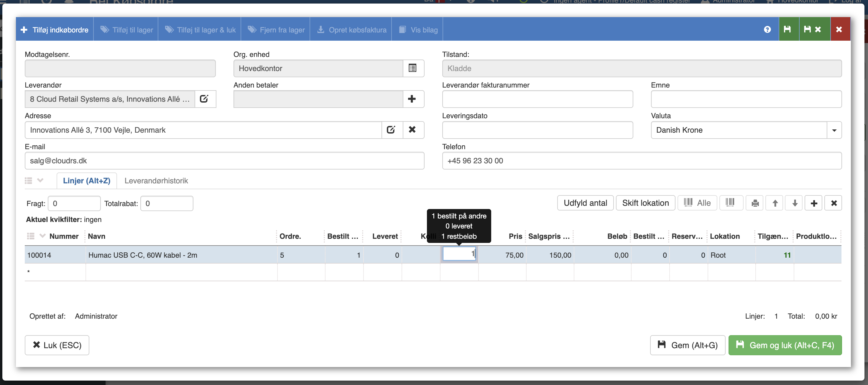The width and height of the screenshot is (868, 385).
Task: Add new line with plus button
Action: [x=814, y=203]
